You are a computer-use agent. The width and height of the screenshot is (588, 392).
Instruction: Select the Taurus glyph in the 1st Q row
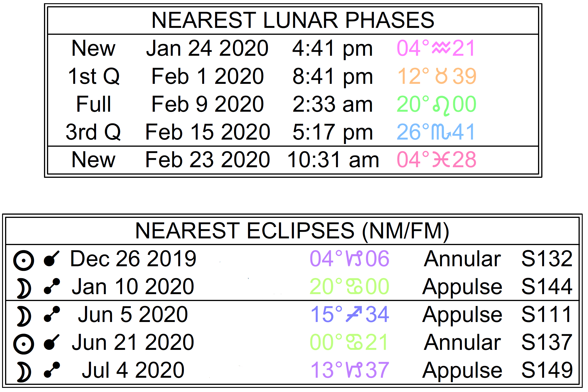[x=441, y=76]
